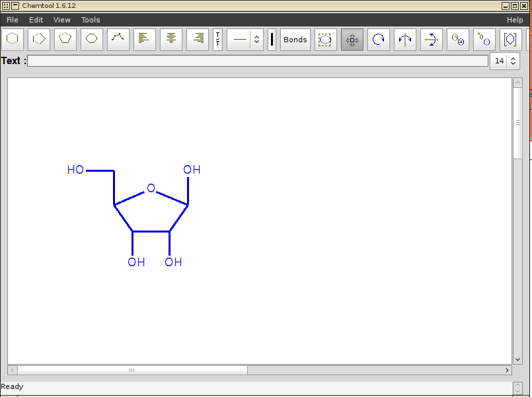
Task: Click the bottom left OH label
Action: [136, 262]
